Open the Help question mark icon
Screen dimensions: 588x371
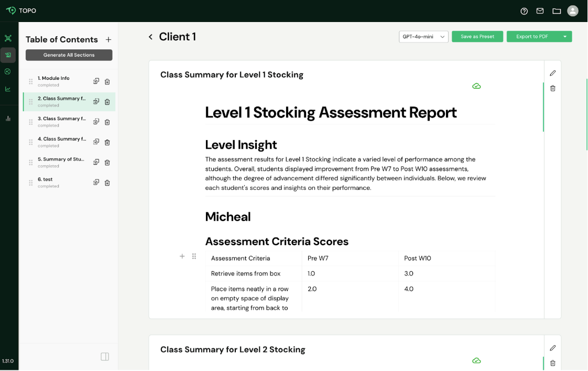pos(524,10)
